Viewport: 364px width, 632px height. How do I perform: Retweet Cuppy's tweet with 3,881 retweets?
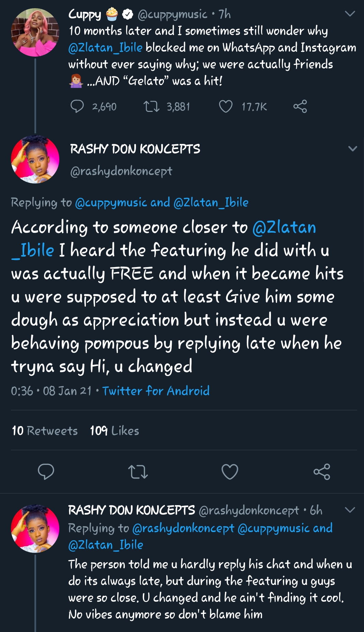point(151,106)
